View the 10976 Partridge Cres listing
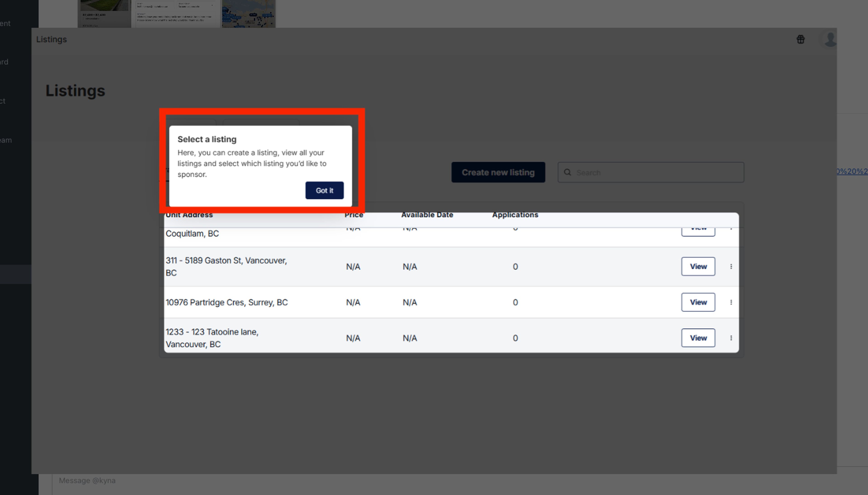 click(x=698, y=302)
